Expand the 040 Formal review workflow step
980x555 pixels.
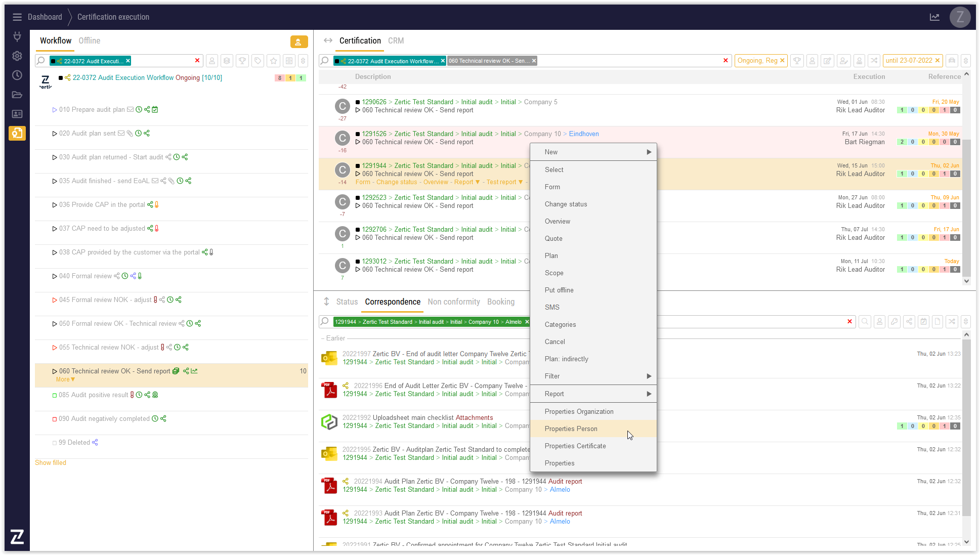55,276
